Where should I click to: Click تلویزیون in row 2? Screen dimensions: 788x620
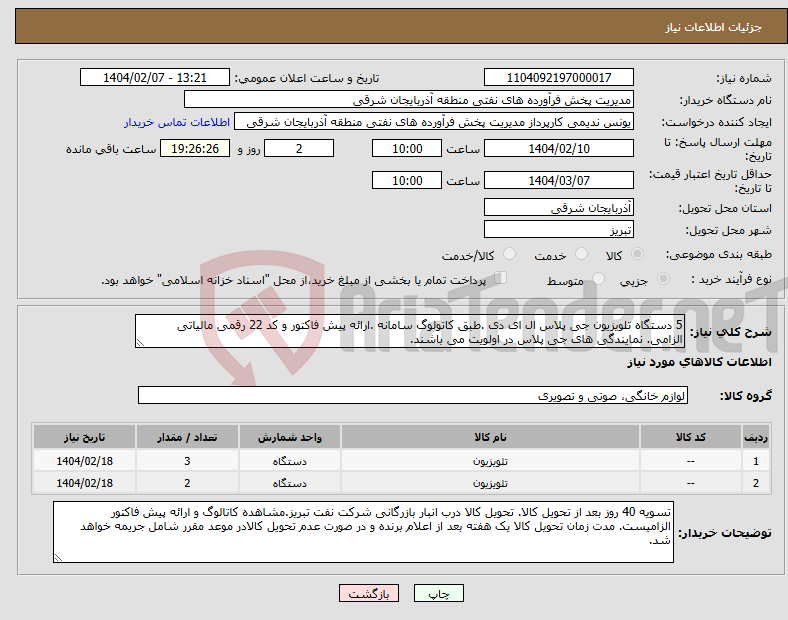click(490, 483)
